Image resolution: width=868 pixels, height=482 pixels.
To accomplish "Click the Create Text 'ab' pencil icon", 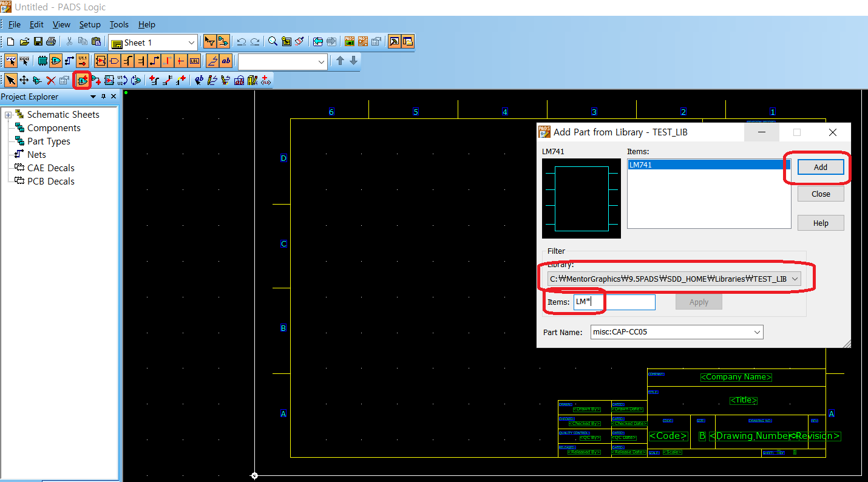I will [199, 80].
